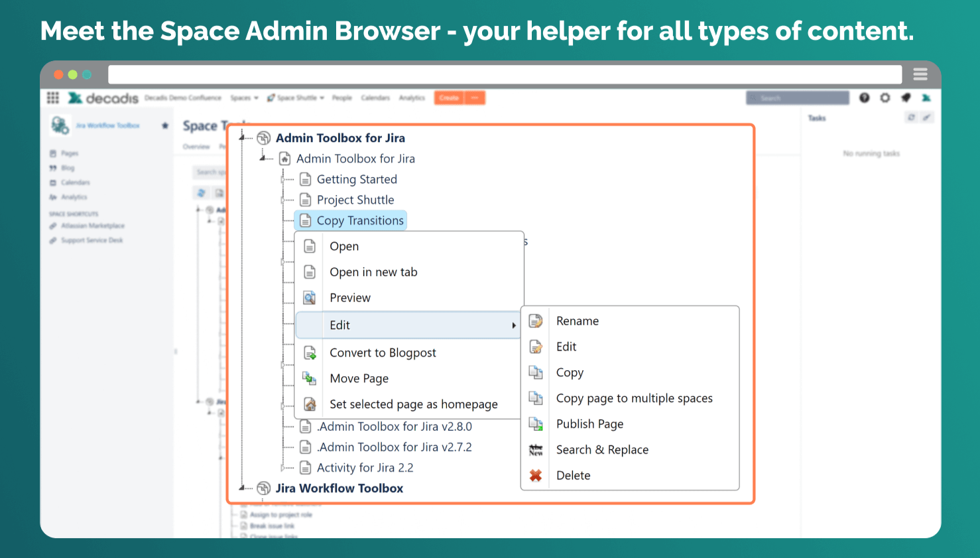The height and width of the screenshot is (558, 980).
Task: Toggle the favorite star beside Jira Workflow Toolbox
Action: coord(165,125)
